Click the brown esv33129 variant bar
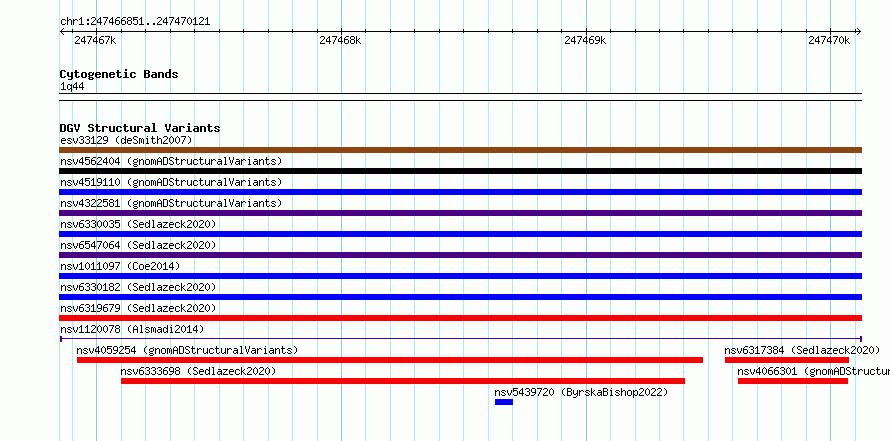 click(460, 150)
